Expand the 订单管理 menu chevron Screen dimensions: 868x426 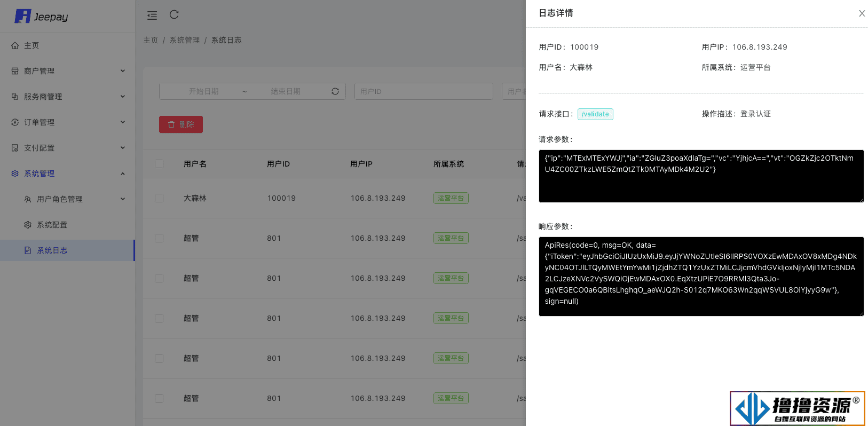[x=123, y=122]
